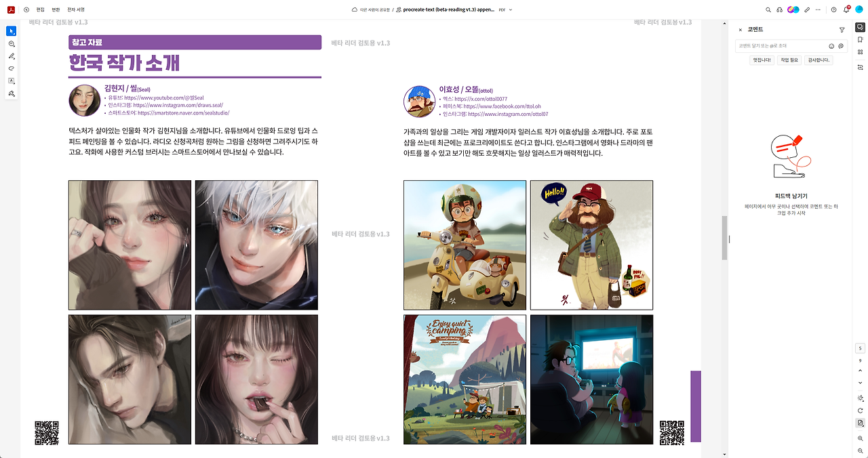Screen dimensions: 868x458
Task: Click the procreate-text document title
Action: (448, 9)
